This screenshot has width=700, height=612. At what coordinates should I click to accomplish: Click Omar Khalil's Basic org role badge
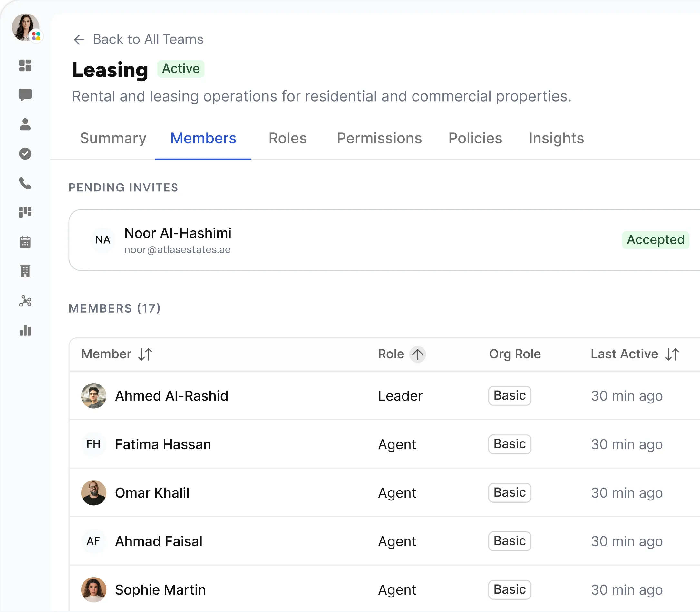pyautogui.click(x=510, y=493)
